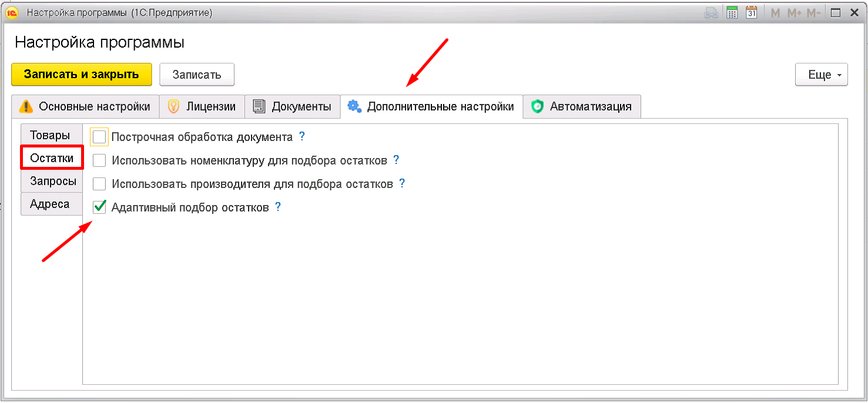Open the Адреса side tab
Image resolution: width=868 pixels, height=403 pixels.
51,204
